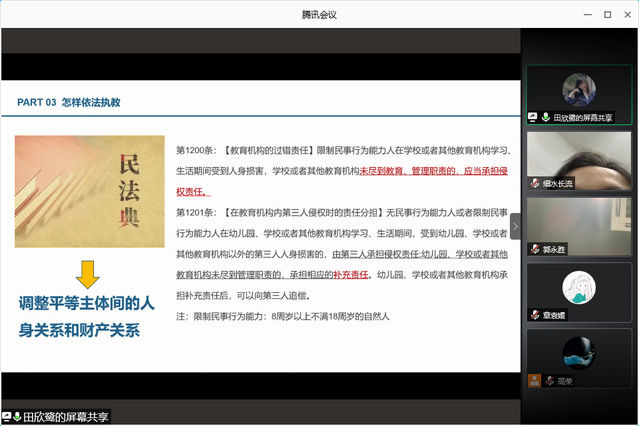Click the yellow down arrow on the slide
This screenshot has width=639, height=426.
point(88,273)
